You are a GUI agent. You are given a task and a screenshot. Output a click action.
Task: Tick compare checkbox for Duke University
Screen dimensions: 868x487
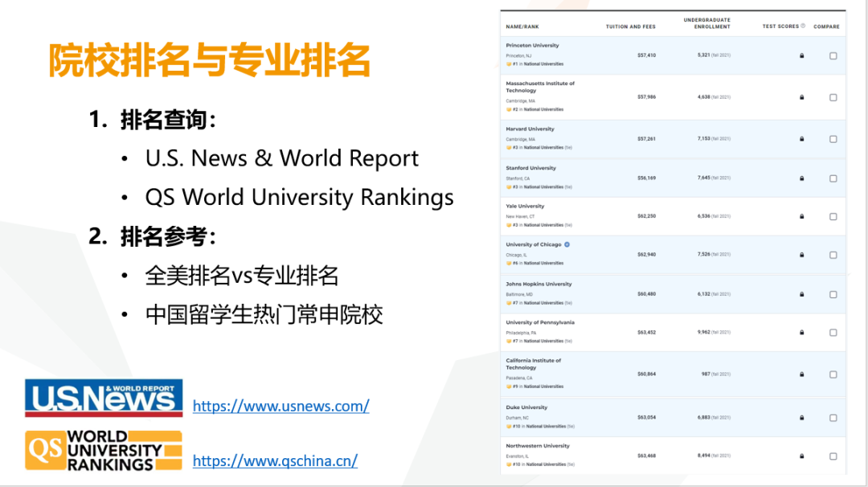tap(833, 418)
